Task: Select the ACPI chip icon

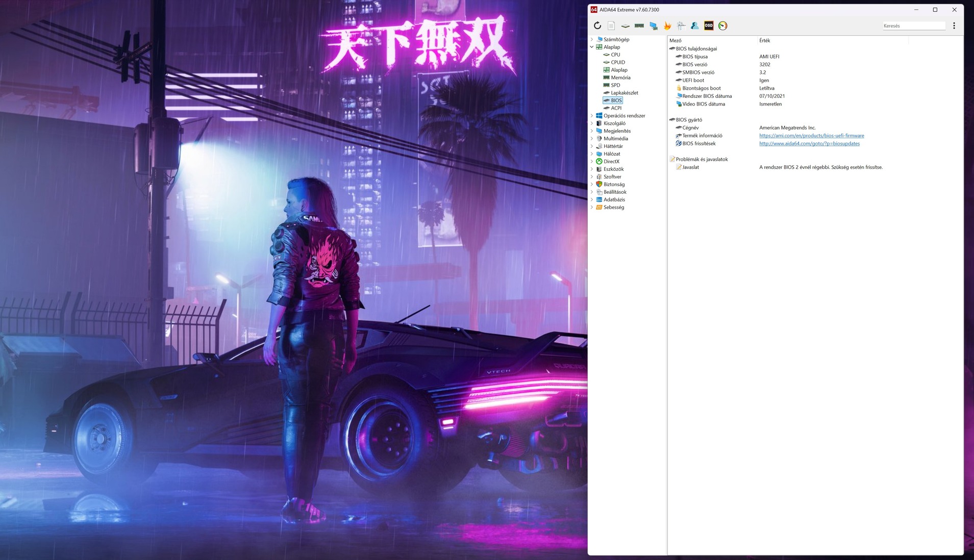Action: (x=606, y=108)
